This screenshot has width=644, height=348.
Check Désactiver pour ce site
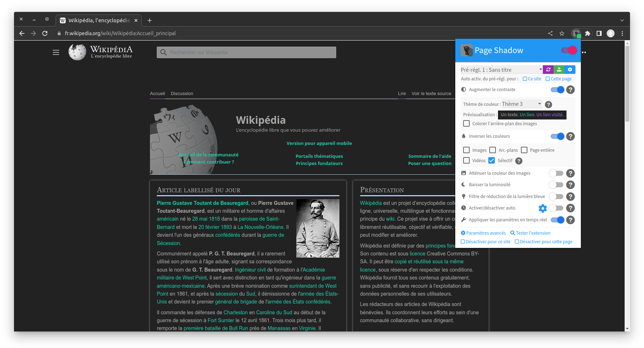coord(485,242)
